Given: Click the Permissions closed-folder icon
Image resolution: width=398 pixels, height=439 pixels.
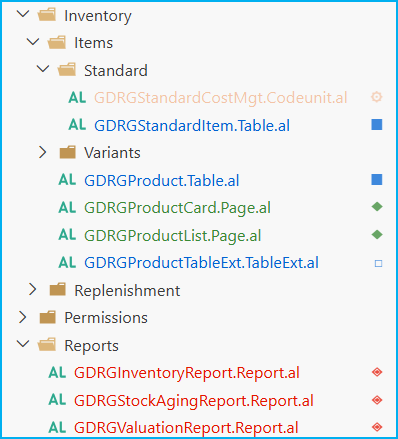Looking at the screenshot, I should (47, 317).
